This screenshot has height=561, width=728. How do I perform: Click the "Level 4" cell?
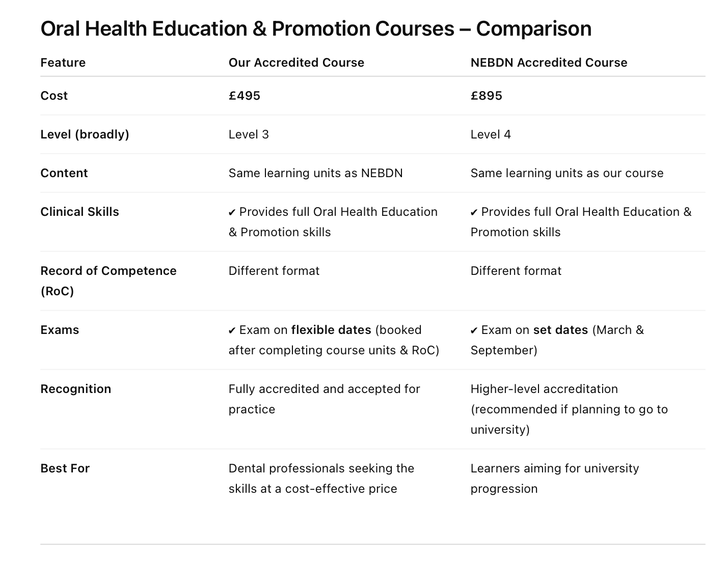pos(491,134)
